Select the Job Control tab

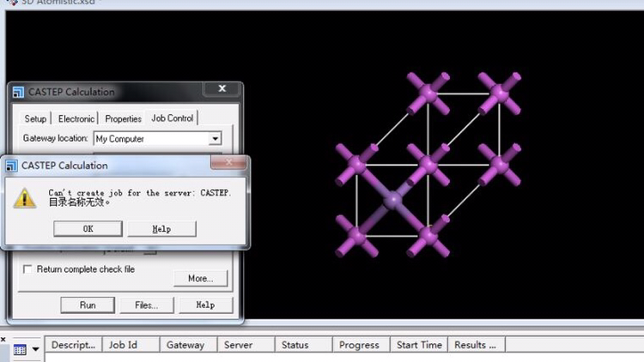172,118
